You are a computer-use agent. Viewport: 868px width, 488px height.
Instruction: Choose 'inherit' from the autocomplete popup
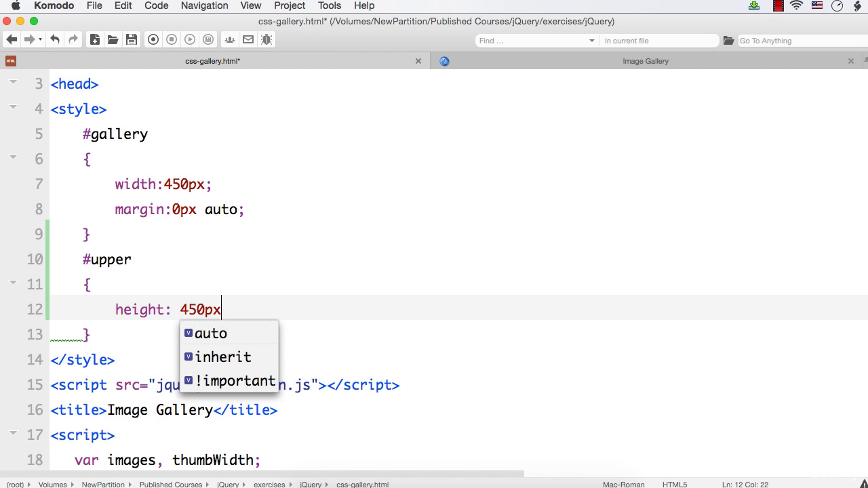[x=229, y=357]
